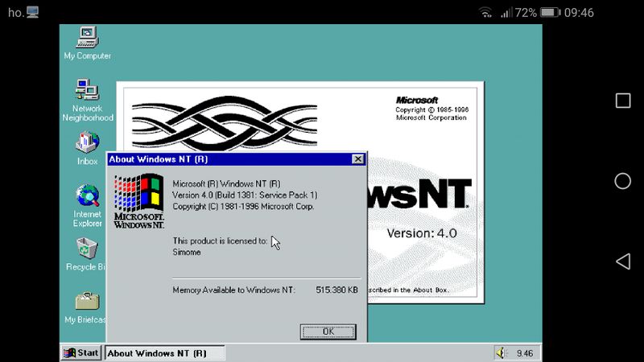Image resolution: width=644 pixels, height=362 pixels.
Task: Click the memory value '515.380 KB'
Action: [x=336, y=290]
